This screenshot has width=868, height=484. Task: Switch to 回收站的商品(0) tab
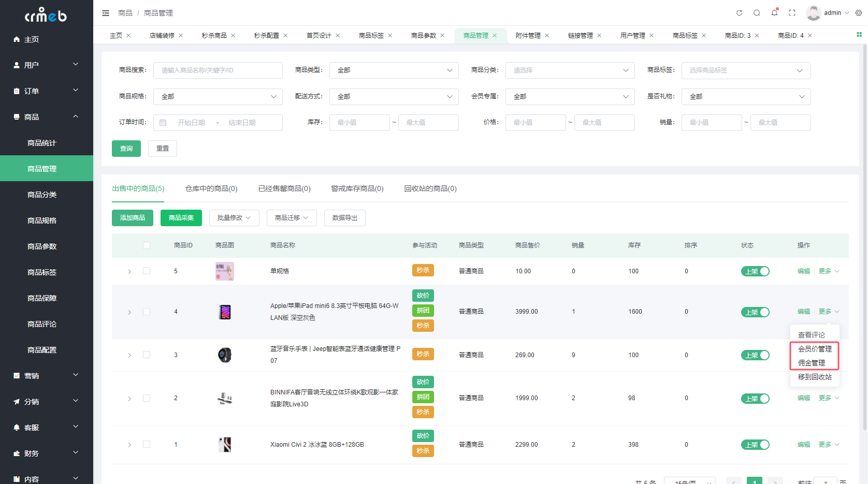click(430, 188)
